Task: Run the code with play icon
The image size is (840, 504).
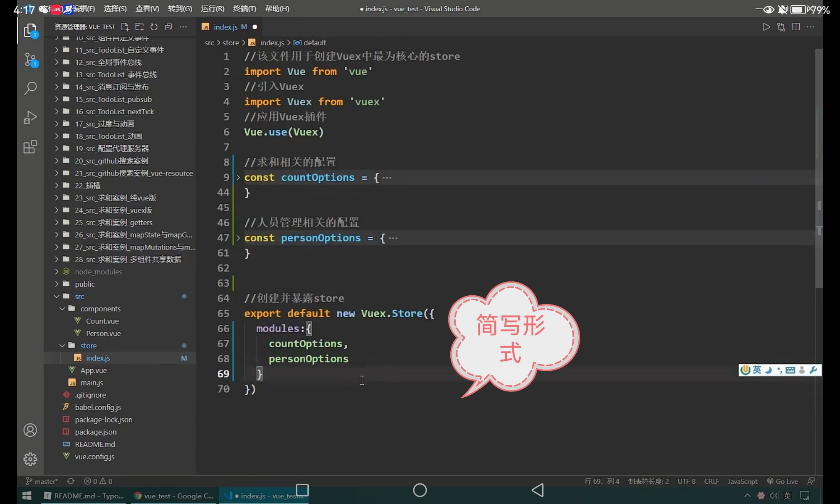Action: 766,27
